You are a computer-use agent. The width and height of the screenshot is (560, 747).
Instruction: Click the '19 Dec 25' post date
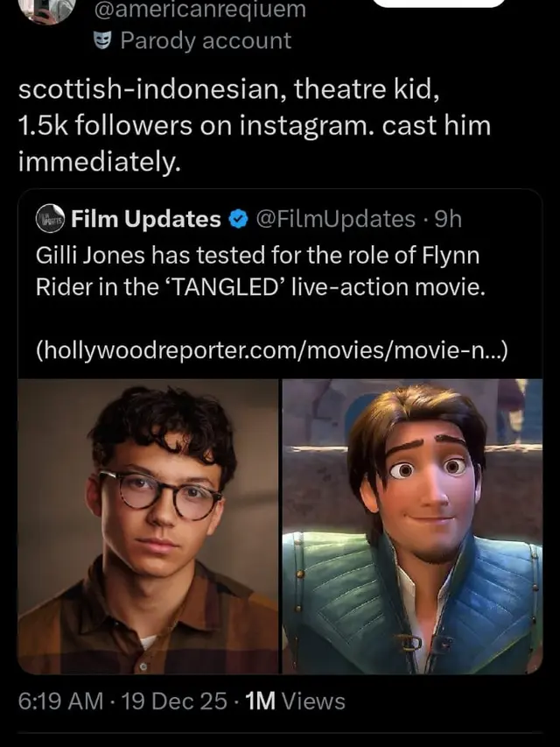(175, 701)
